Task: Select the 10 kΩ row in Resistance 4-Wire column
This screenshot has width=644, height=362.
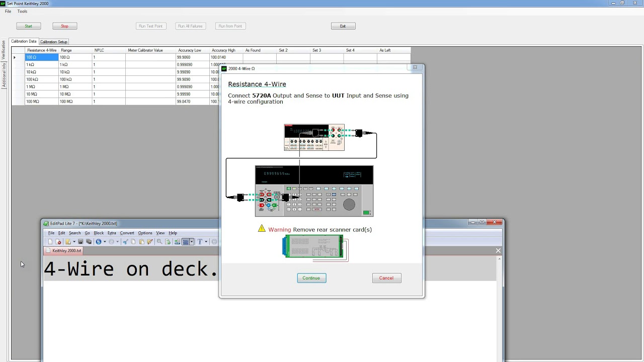Action: pos(42,72)
